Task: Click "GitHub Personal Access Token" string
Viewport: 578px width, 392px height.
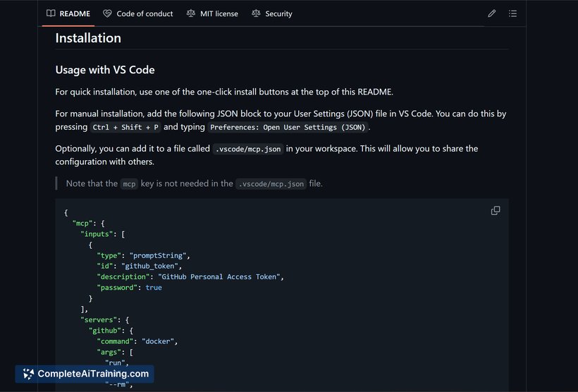Action: coord(219,277)
